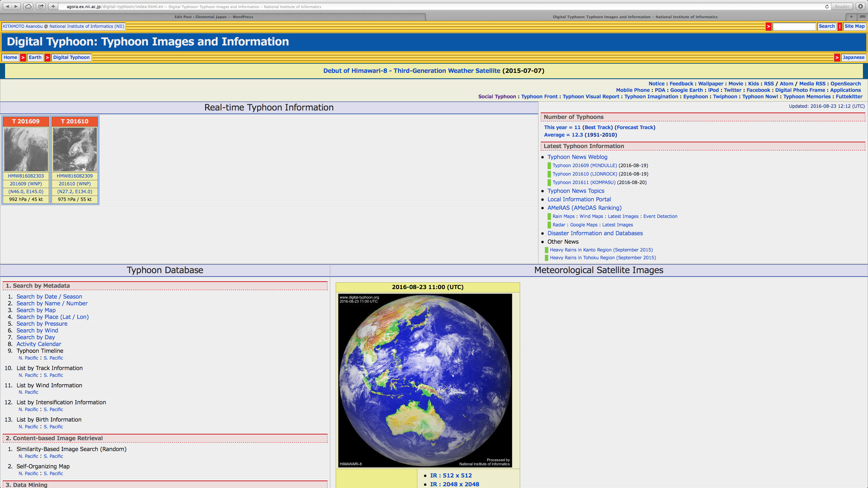Click the Share icon in toolbar
Screen dimensions: 868x488
(x=41, y=6)
